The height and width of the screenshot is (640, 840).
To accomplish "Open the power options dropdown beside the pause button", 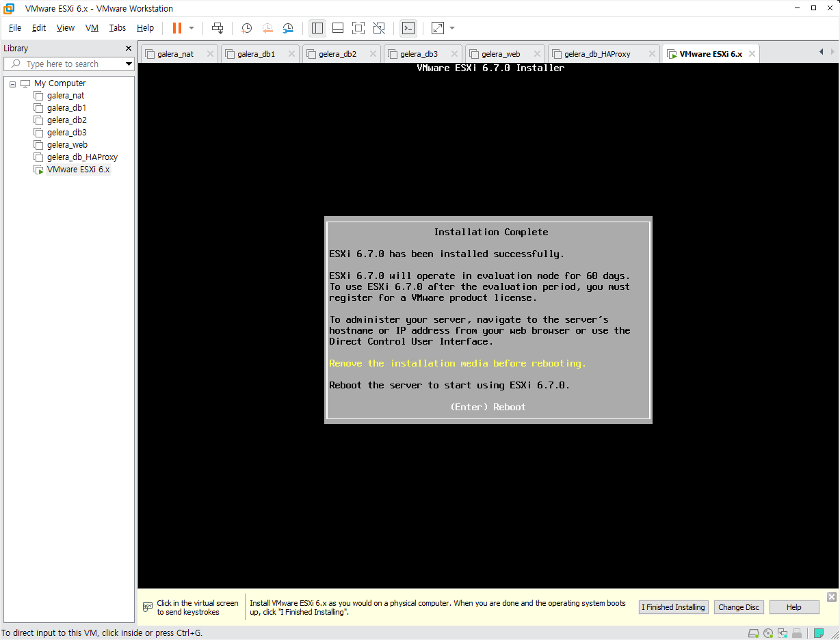I will point(192,28).
